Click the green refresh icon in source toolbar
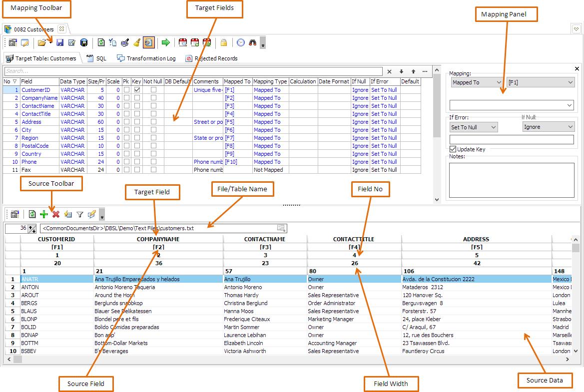584x392 pixels. click(32, 214)
